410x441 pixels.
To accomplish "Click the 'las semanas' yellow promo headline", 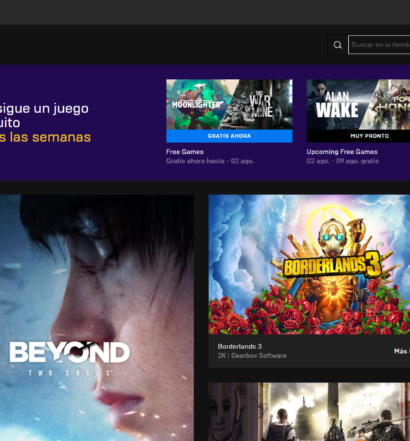I will point(45,137).
